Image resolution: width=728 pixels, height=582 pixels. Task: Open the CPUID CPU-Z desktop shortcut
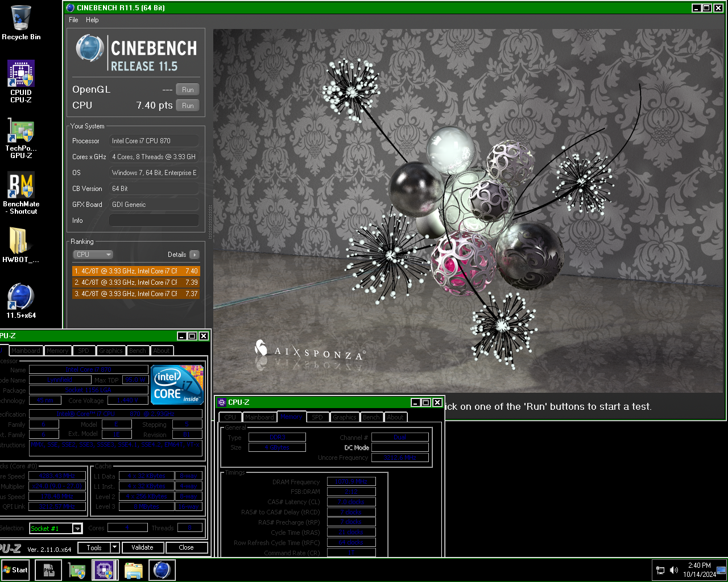pyautogui.click(x=21, y=81)
